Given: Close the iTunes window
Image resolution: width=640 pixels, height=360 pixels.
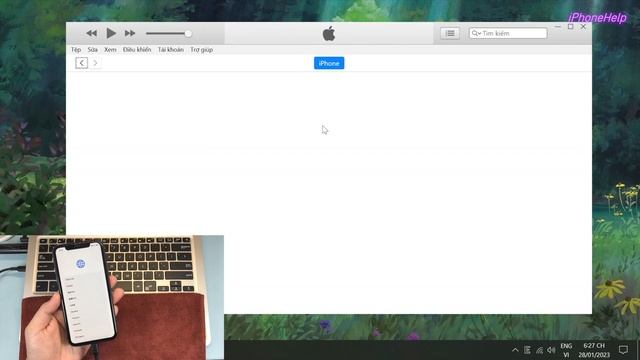Looking at the screenshot, I should click(x=583, y=27).
